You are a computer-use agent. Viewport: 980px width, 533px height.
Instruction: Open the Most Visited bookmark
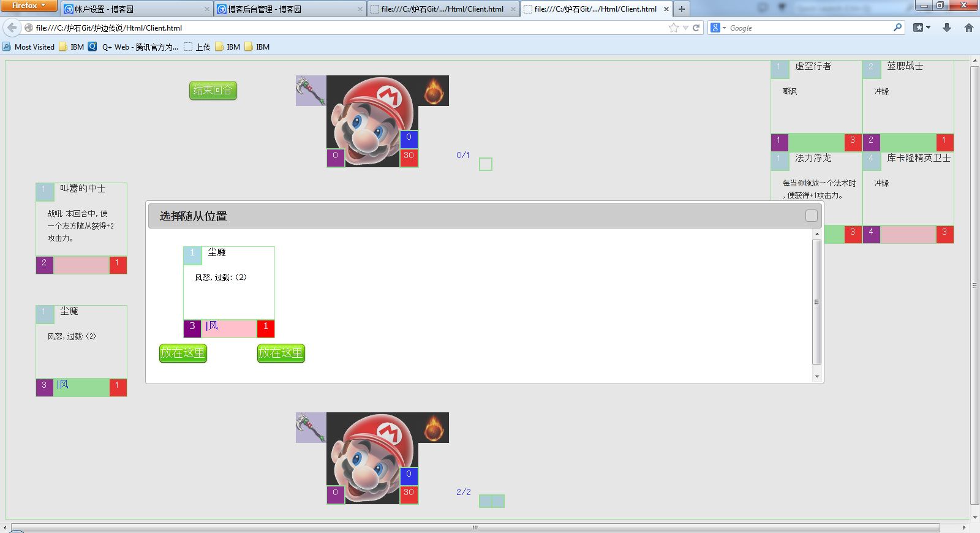pyautogui.click(x=29, y=47)
